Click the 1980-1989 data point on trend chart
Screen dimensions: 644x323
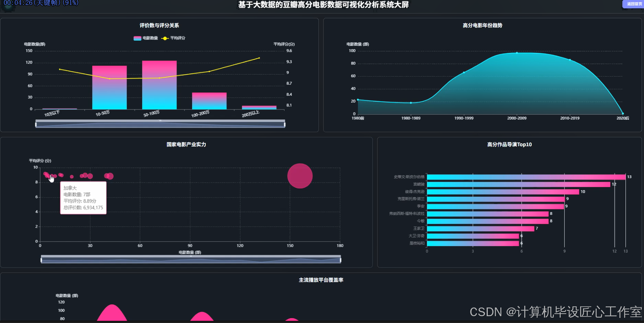[411, 103]
